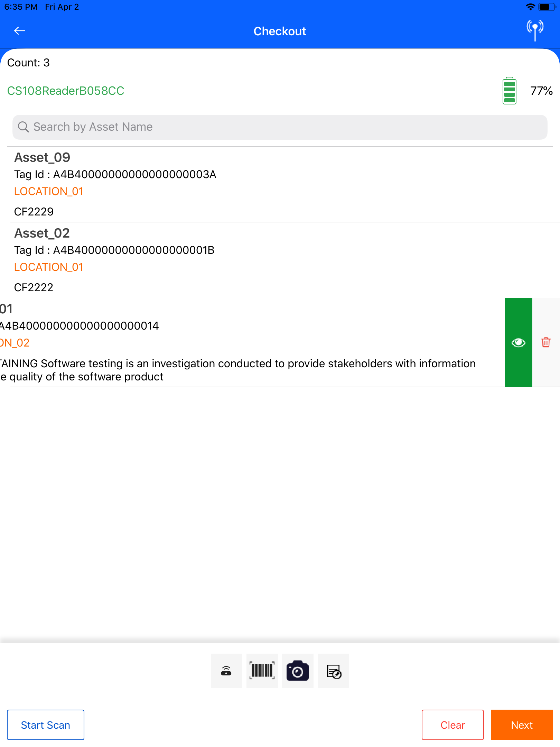Tap the green battery level icon
This screenshot has width=560, height=747.
[x=509, y=91]
